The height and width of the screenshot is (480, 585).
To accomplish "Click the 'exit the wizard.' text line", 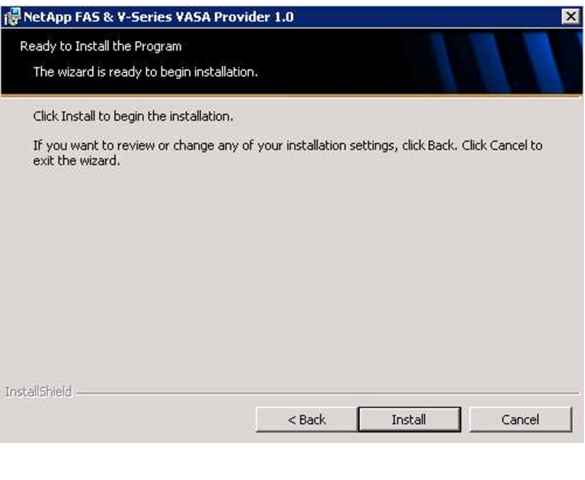I will pyautogui.click(x=76, y=161).
